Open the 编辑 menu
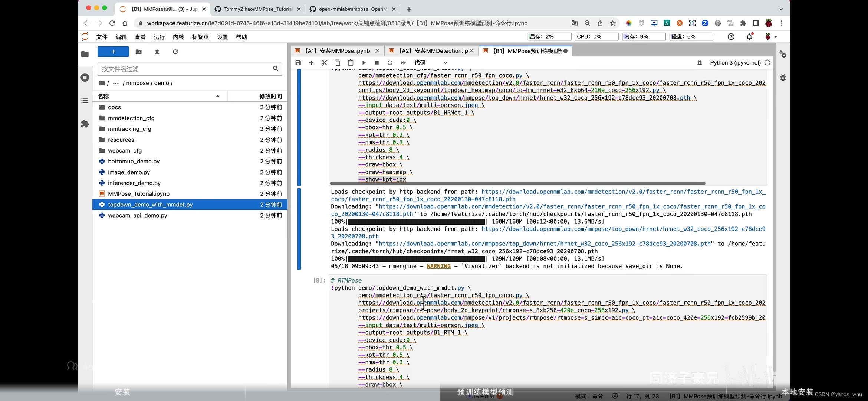Image resolution: width=868 pixels, height=401 pixels. click(x=121, y=37)
